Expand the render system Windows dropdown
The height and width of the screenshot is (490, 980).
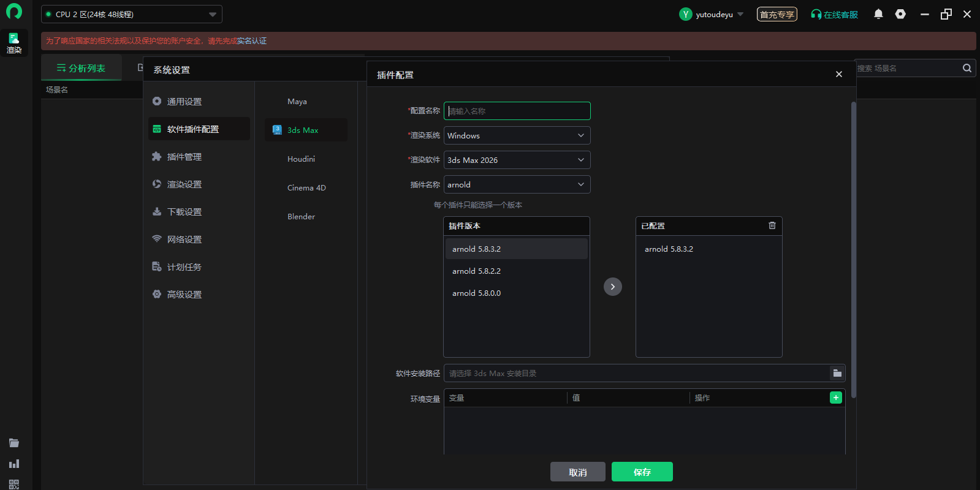pos(517,135)
